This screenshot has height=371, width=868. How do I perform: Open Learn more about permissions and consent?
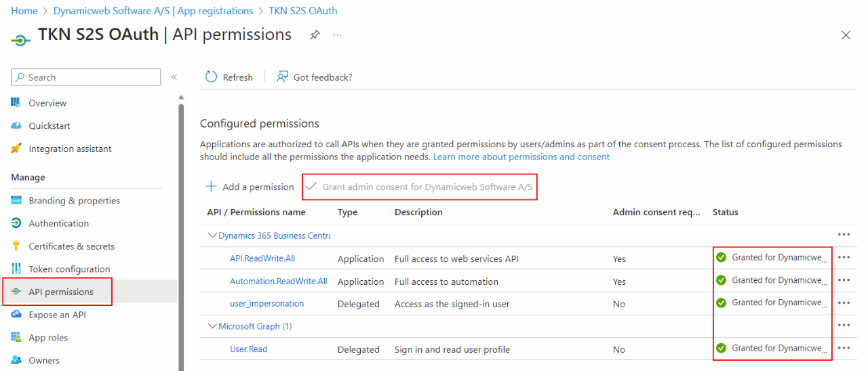point(521,157)
